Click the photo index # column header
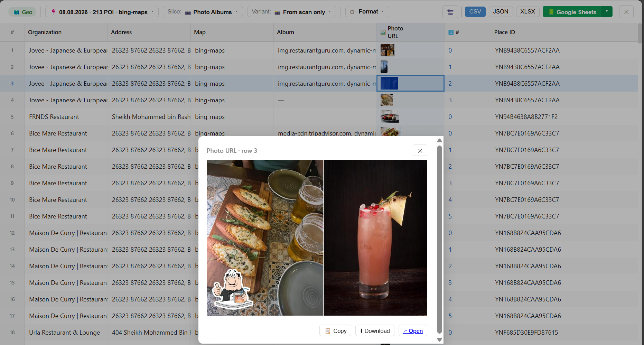Viewport: 644px width, 345px height. point(467,32)
